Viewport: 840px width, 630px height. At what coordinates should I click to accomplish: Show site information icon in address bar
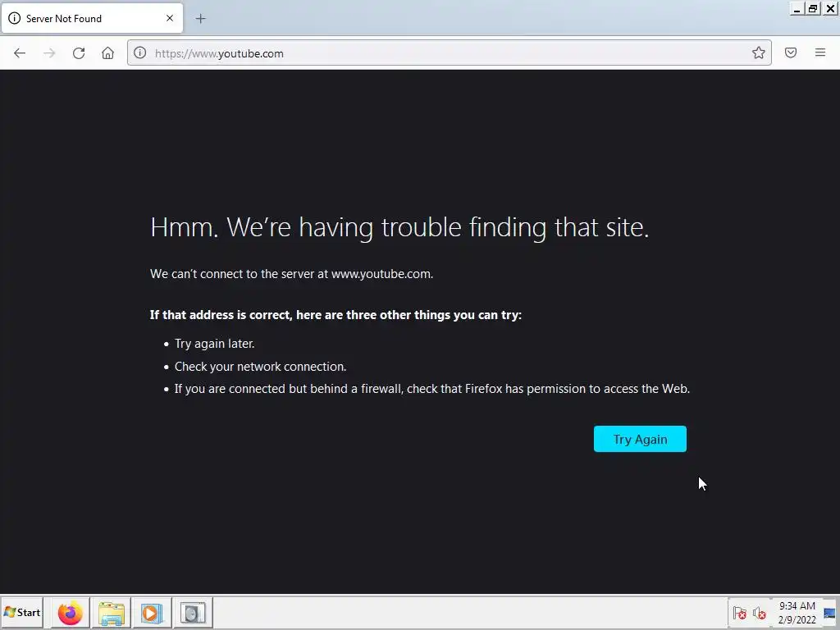[x=139, y=52]
